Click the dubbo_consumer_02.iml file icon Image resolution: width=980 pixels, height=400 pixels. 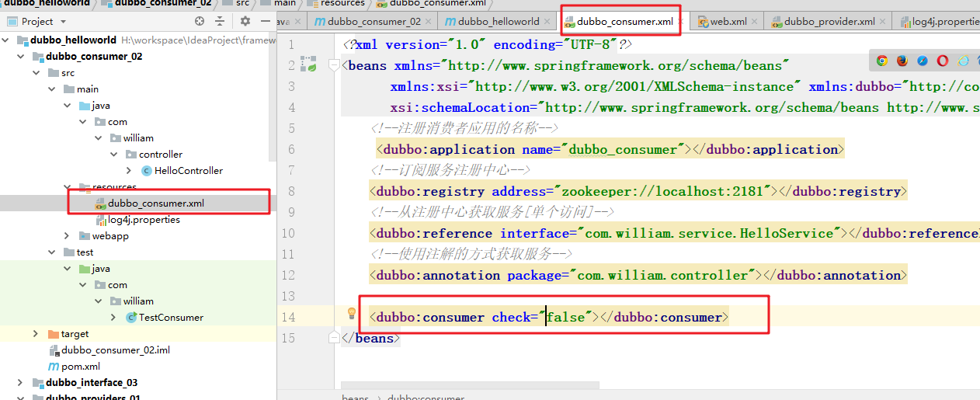click(x=54, y=350)
